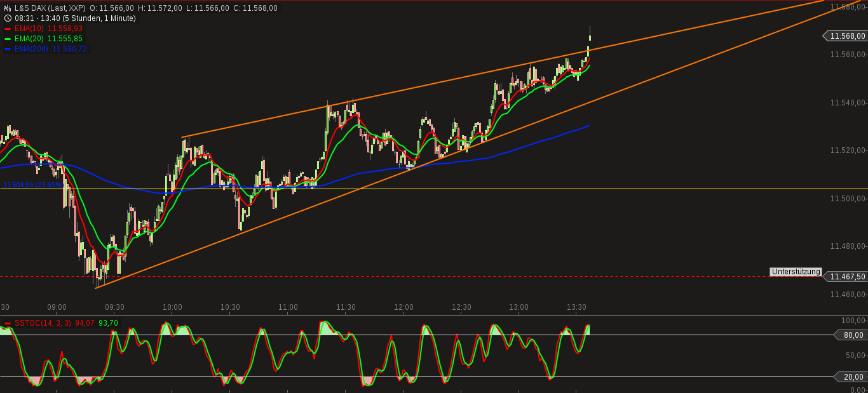This screenshot has height=393, width=868.
Task: Click the EMA(10) 11.558,93 legend entry
Action: click(x=48, y=29)
